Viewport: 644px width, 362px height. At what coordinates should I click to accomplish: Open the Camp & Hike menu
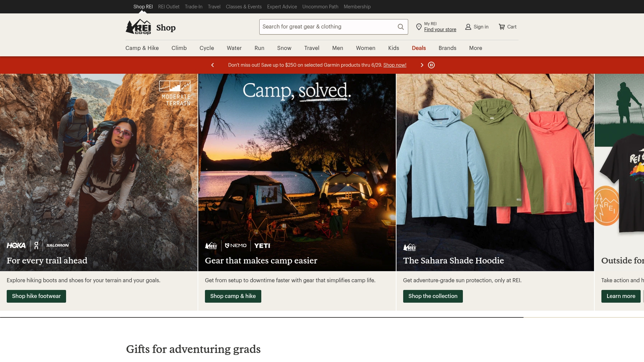tap(142, 48)
